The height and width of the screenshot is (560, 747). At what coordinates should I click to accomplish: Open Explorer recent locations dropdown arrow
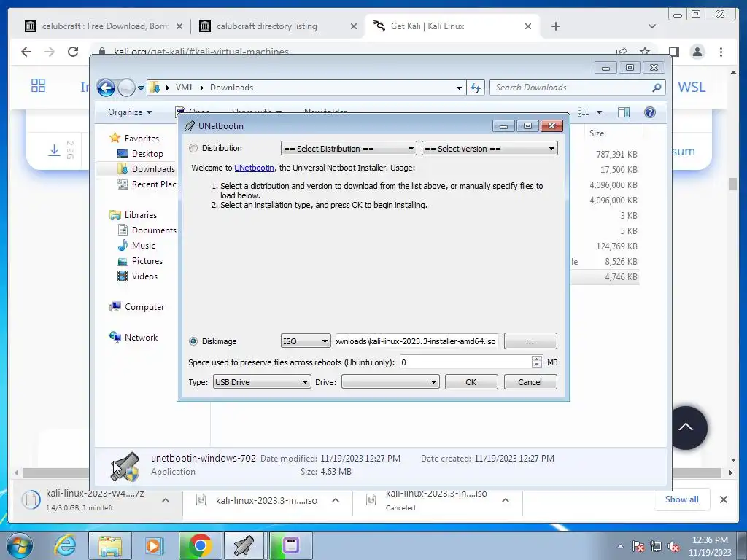pos(141,88)
